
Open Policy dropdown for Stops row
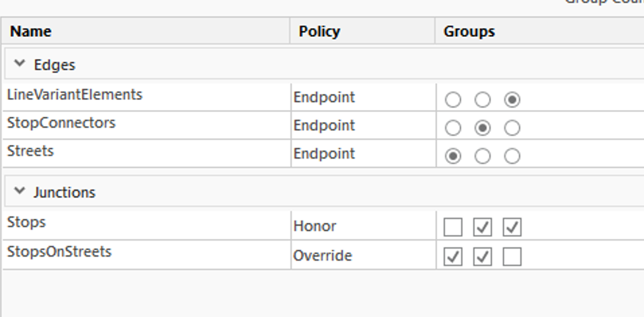coord(362,227)
